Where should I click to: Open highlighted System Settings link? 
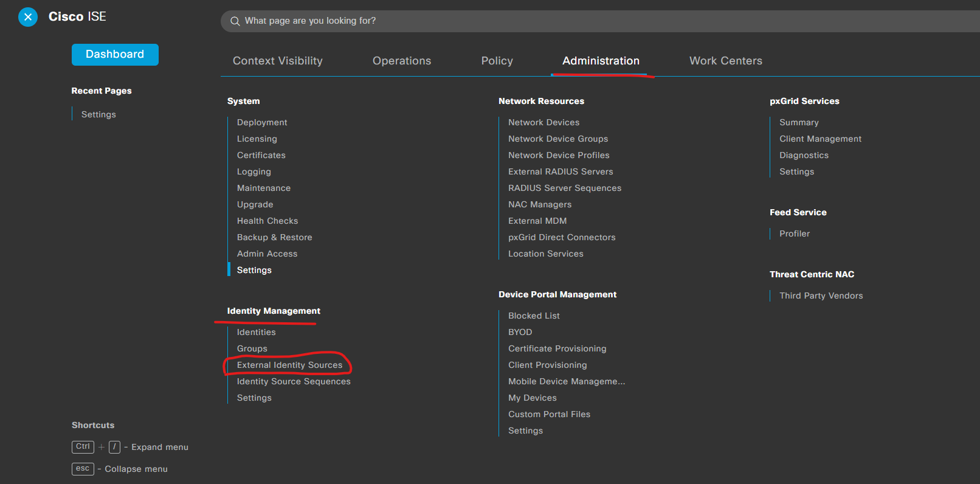point(254,270)
